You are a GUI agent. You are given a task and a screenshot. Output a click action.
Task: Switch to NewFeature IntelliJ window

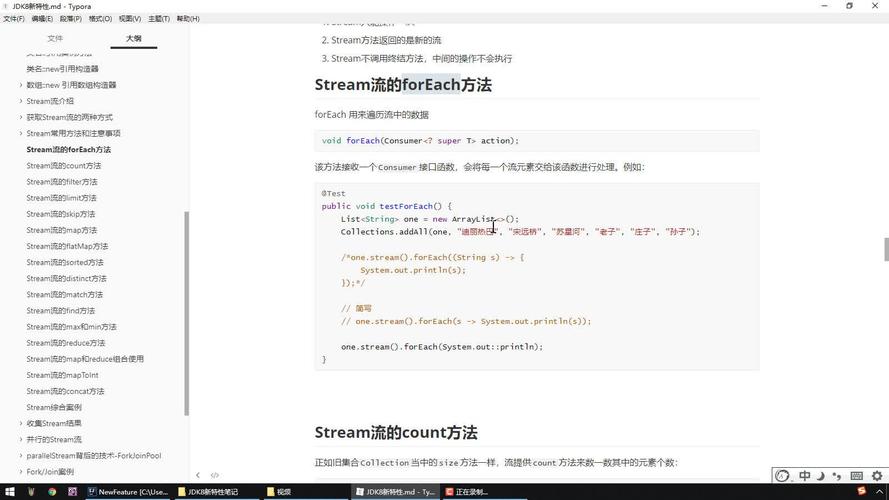pyautogui.click(x=128, y=491)
